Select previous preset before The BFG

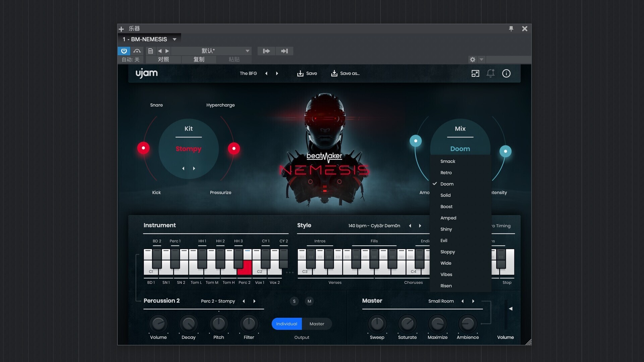click(x=266, y=73)
